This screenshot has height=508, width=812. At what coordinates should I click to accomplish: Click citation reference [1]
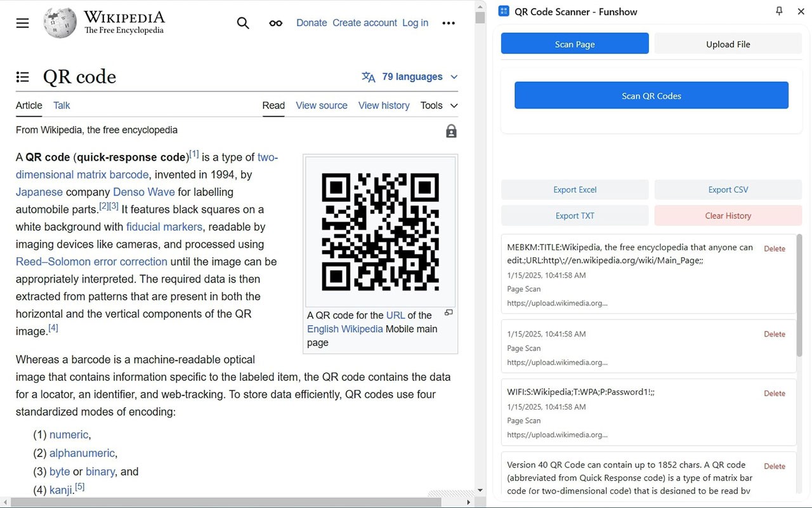tap(194, 154)
